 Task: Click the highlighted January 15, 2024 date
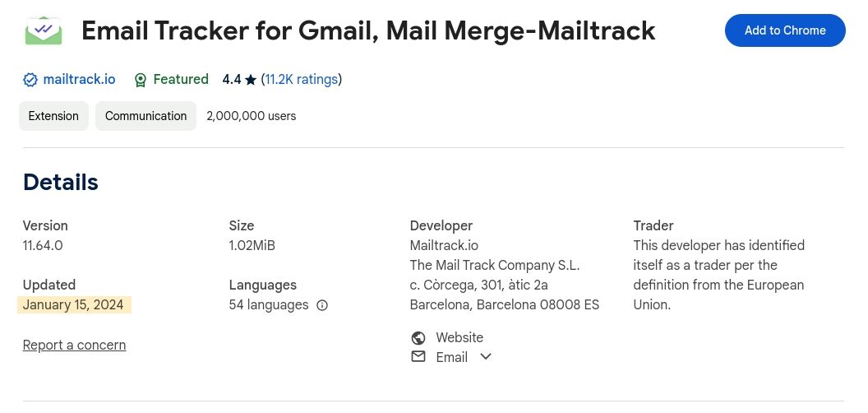(73, 305)
